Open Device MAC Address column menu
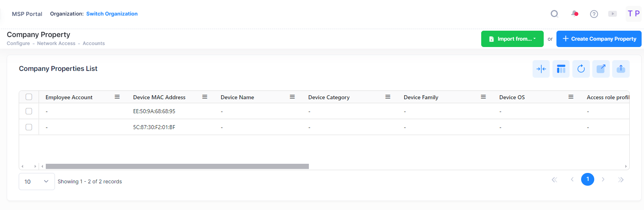This screenshot has height=210, width=644. coord(205,97)
